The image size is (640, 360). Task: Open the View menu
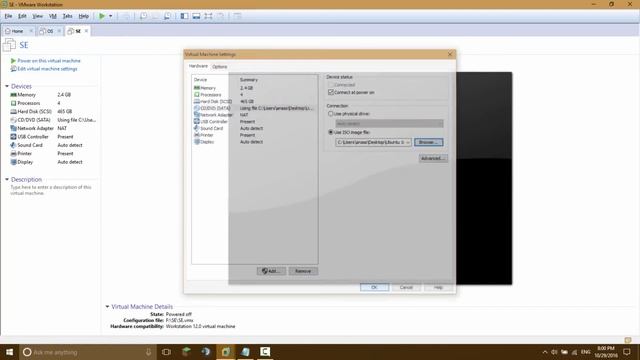[x=37, y=16]
